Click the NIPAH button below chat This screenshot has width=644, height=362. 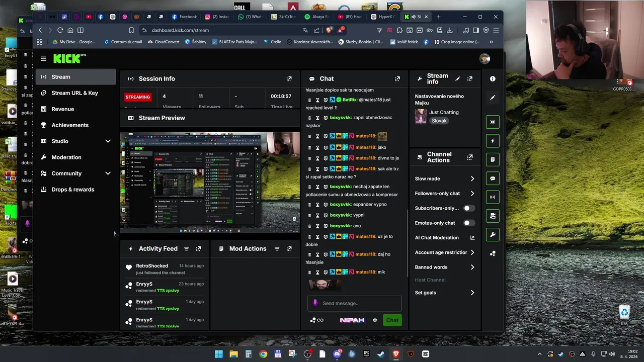click(x=352, y=320)
